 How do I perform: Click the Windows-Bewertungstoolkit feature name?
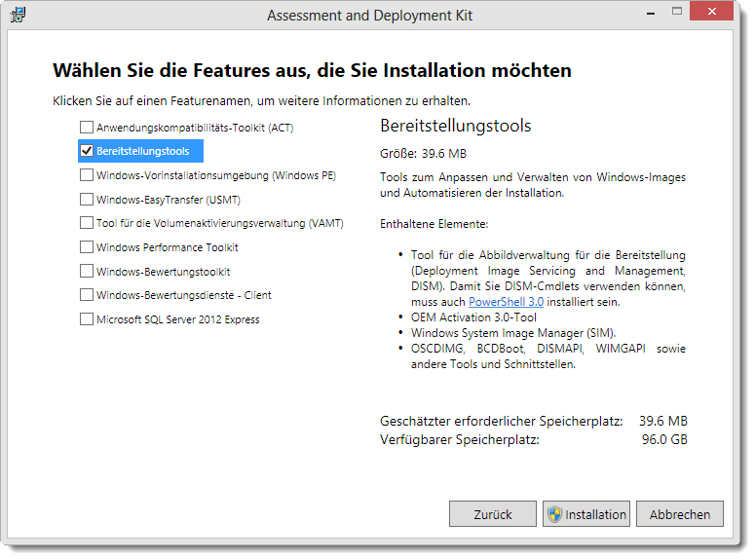164,272
